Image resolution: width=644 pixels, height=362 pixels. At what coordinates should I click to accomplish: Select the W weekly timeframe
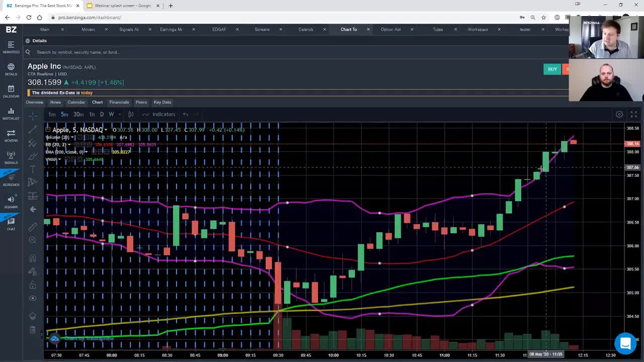coord(111,114)
